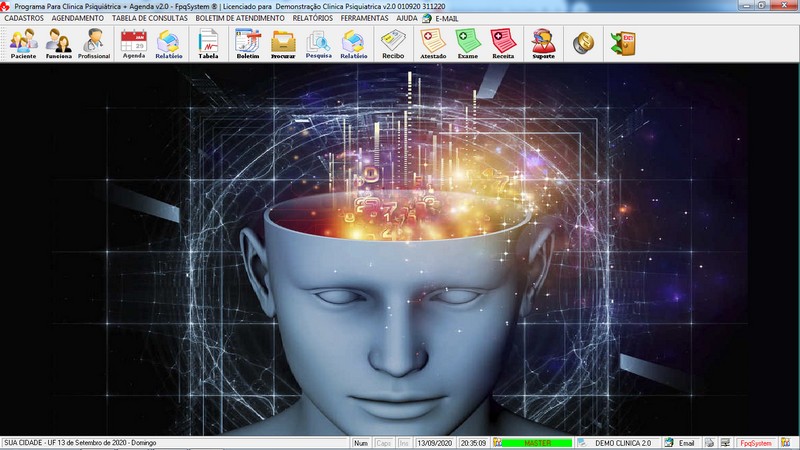800x450 pixels.
Task: Open the TABELA DE CONSULTAS menu
Action: point(150,18)
